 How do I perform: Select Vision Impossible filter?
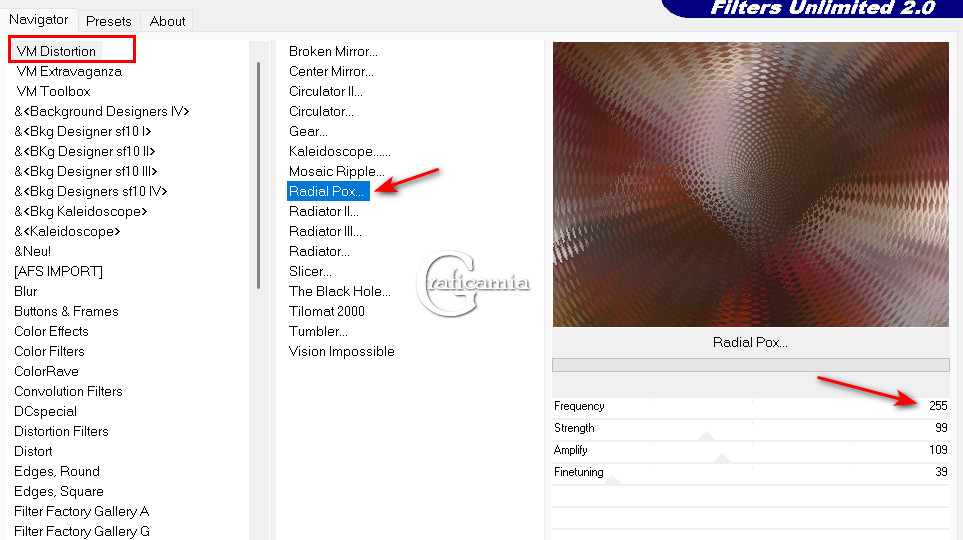341,351
